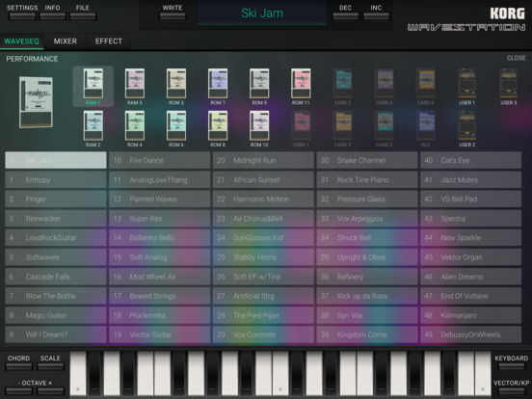The width and height of the screenshot is (532, 399).
Task: Choose performance 19 Vector Guitar
Action: pyautogui.click(x=159, y=334)
